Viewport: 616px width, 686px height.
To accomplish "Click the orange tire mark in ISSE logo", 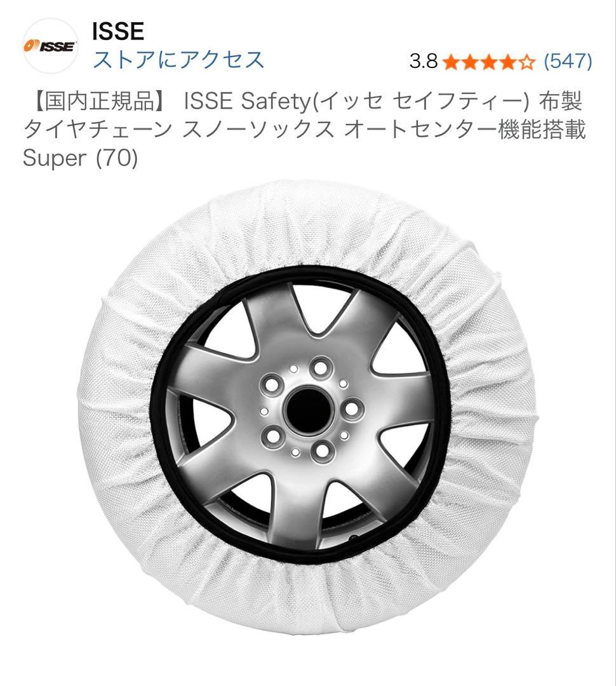I will coord(32,46).
